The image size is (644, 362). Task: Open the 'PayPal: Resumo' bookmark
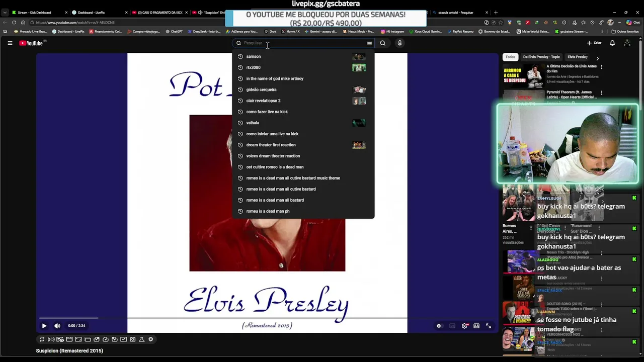coord(460,32)
